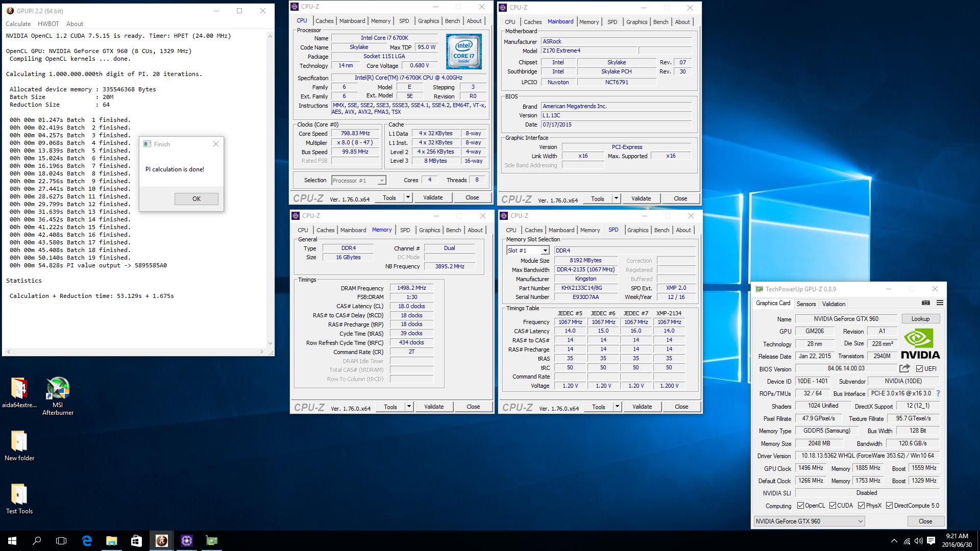Click the Bus Interface question mark icon
980x551 pixels.
938,393
